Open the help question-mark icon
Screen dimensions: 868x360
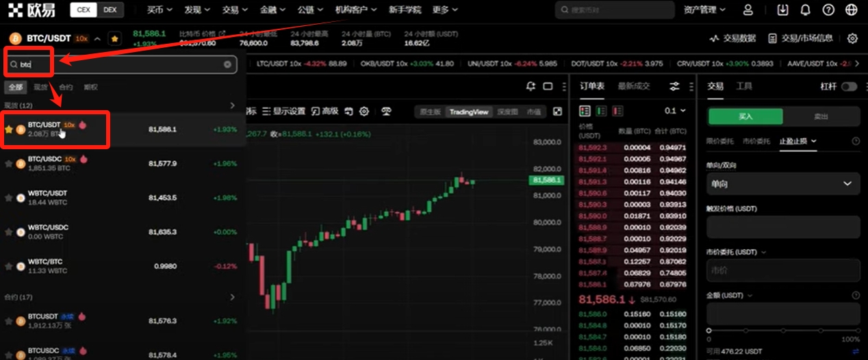pyautogui.click(x=828, y=10)
